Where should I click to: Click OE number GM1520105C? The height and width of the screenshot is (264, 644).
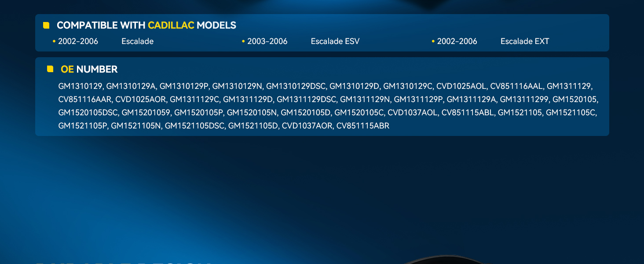tap(358, 113)
